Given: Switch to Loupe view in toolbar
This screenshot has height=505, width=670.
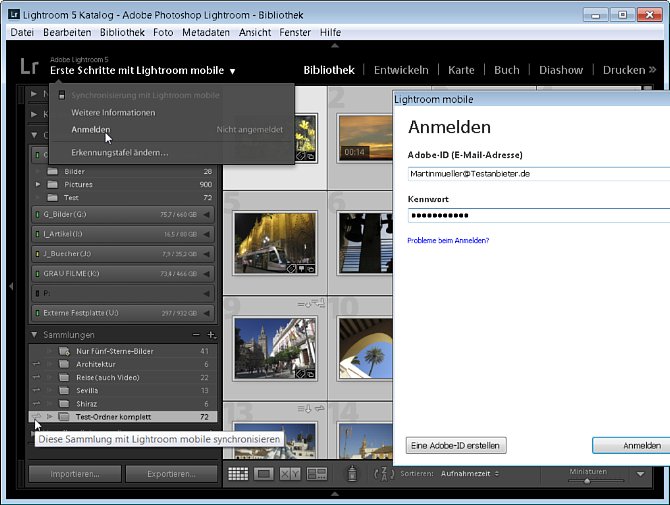Looking at the screenshot, I should click(264, 474).
